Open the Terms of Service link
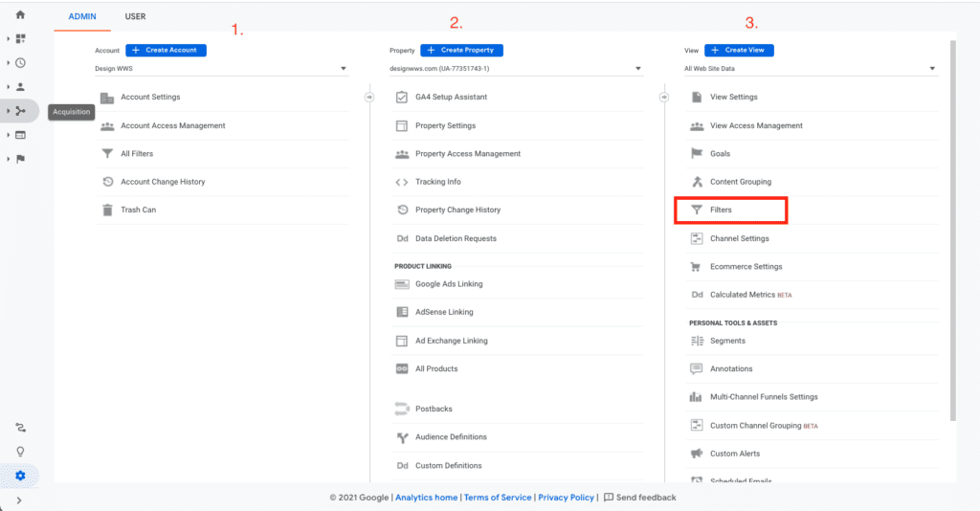Image resolution: width=980 pixels, height=511 pixels. [498, 498]
